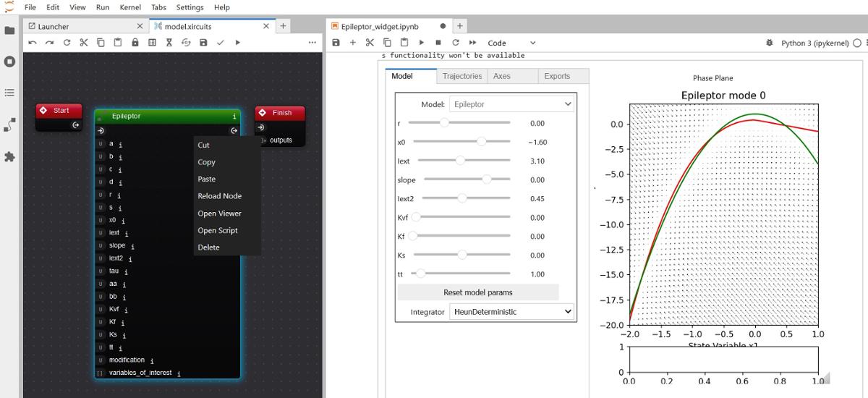Open the Model selection dropdown showing Epileptor
The image size is (868, 398).
point(511,104)
